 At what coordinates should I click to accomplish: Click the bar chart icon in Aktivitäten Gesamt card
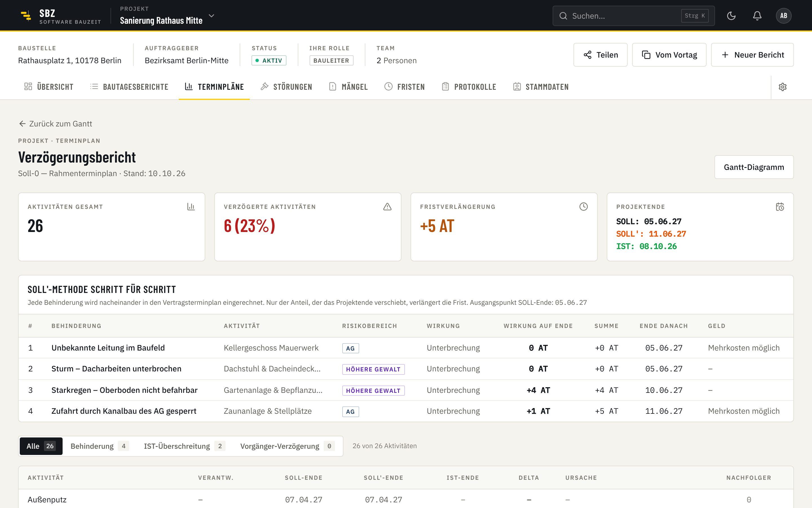tap(191, 207)
